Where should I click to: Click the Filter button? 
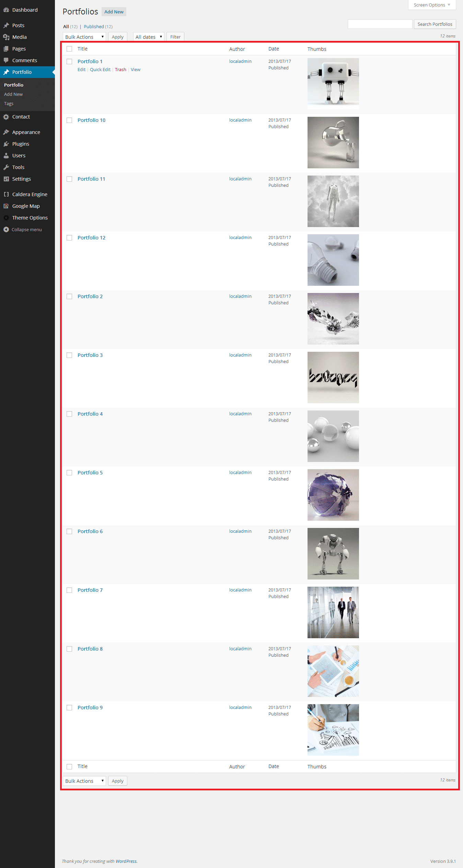175,37
